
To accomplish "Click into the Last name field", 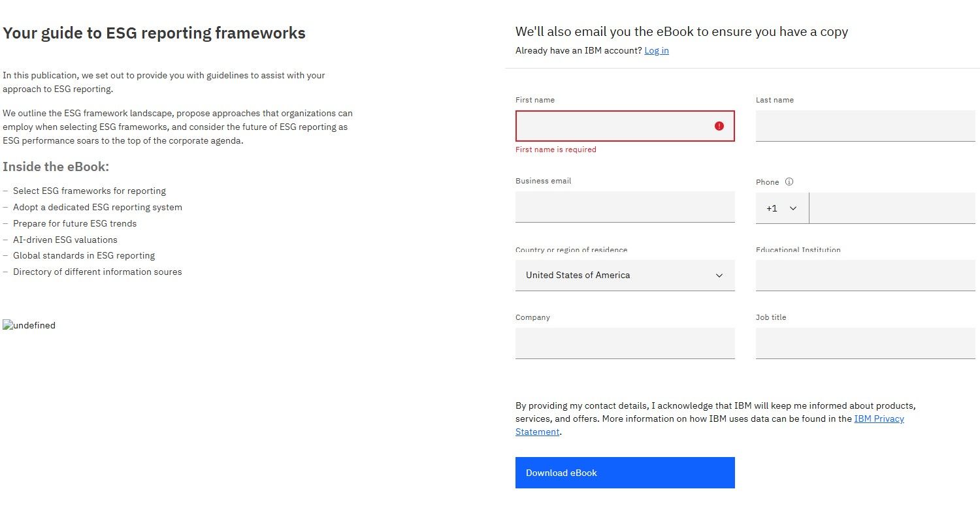I will click(865, 126).
